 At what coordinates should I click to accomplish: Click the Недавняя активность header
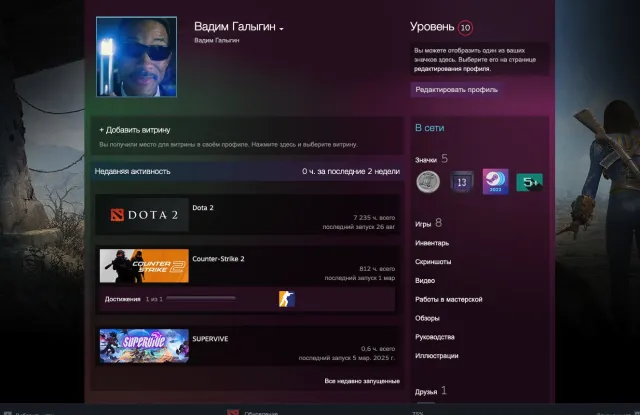click(132, 171)
